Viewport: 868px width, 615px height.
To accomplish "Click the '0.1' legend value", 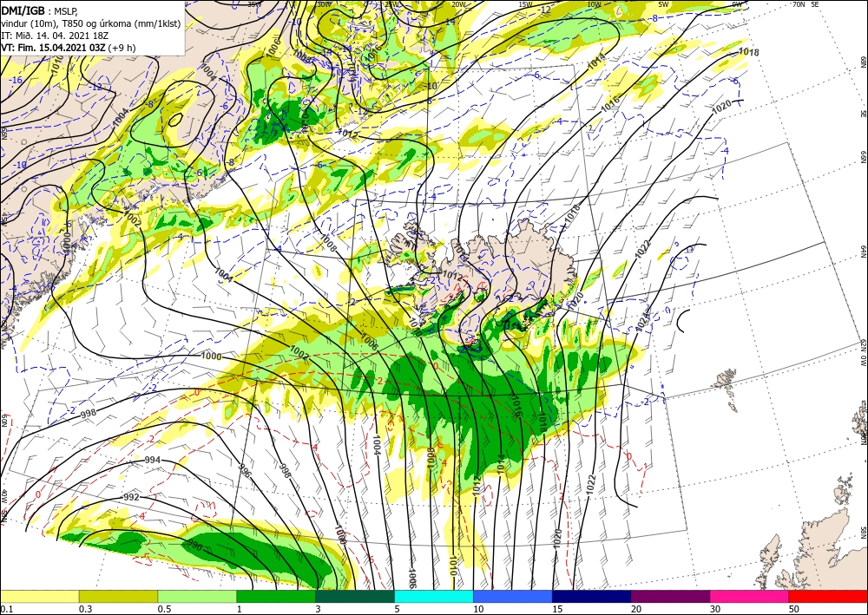I will 7,610.
